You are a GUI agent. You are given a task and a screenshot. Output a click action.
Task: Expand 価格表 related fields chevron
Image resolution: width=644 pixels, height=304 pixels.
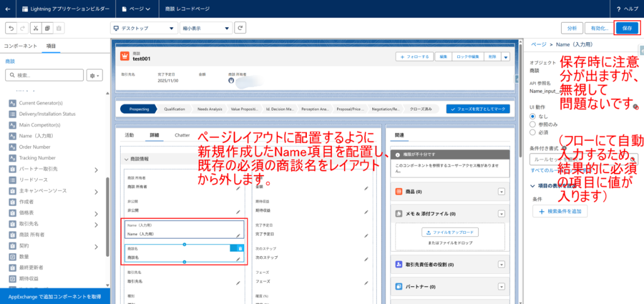coord(96,213)
